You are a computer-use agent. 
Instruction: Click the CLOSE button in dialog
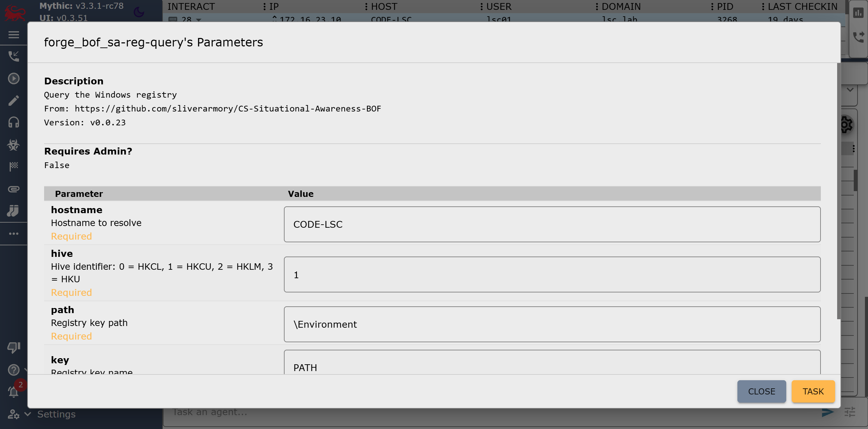coord(761,391)
